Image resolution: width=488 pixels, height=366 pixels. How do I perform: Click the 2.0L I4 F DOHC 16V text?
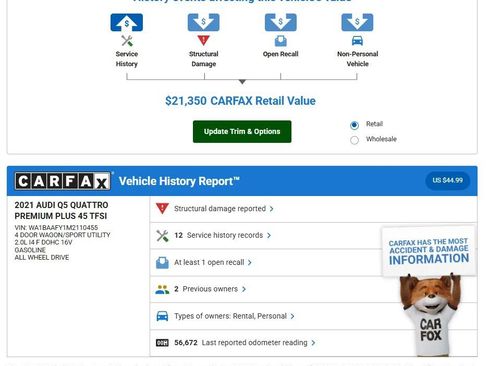tap(43, 242)
